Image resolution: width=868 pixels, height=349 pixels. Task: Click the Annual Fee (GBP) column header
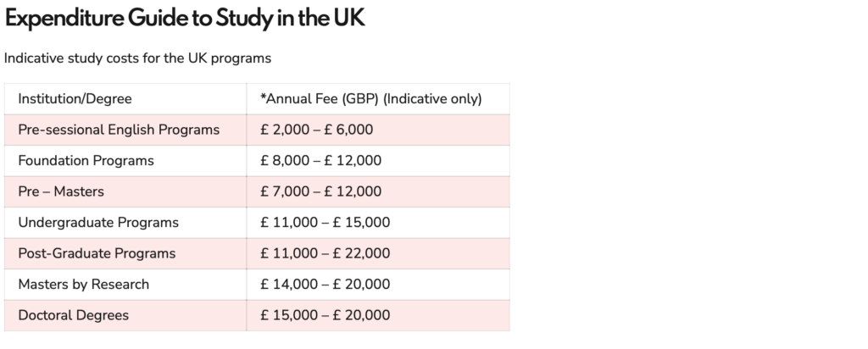click(x=371, y=99)
